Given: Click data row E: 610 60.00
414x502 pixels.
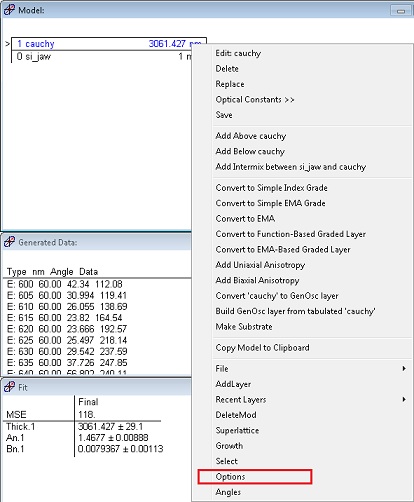Looking at the screenshot, I should 67,306.
